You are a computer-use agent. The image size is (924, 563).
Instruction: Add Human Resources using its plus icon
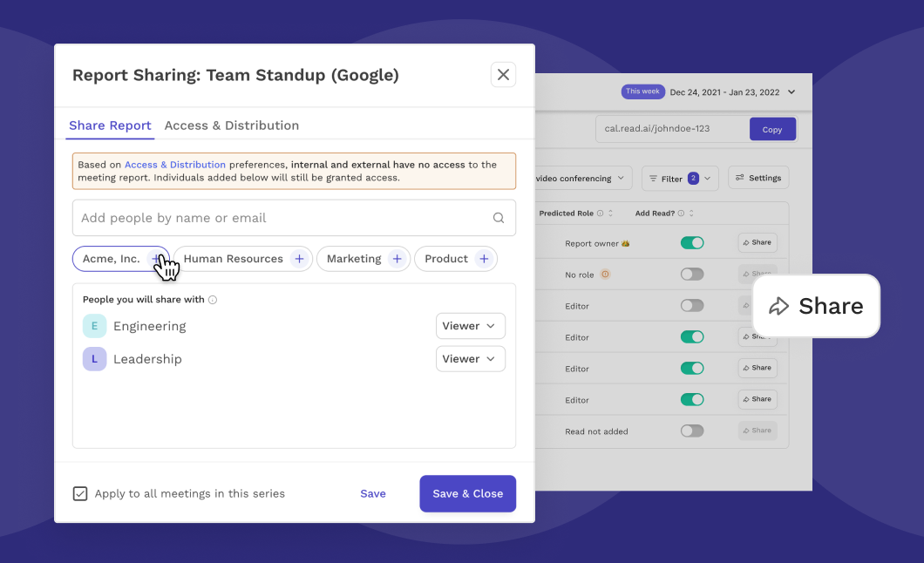tap(299, 259)
